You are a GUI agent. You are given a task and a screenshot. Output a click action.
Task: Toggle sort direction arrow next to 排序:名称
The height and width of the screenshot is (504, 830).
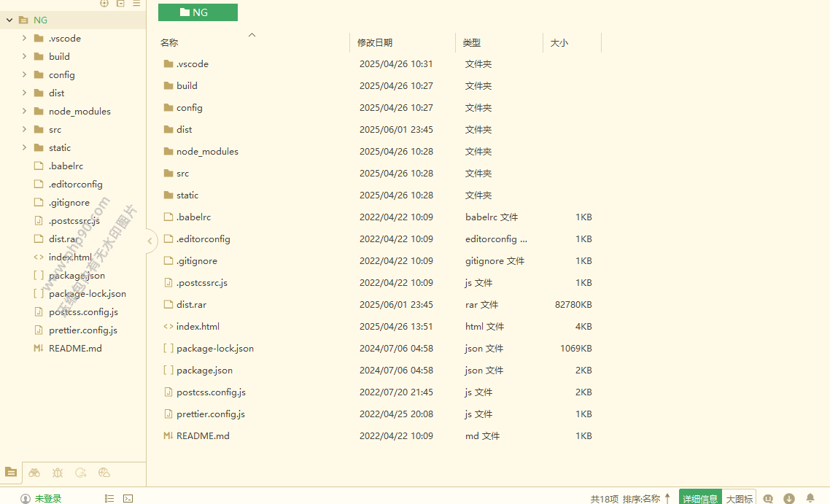667,499
